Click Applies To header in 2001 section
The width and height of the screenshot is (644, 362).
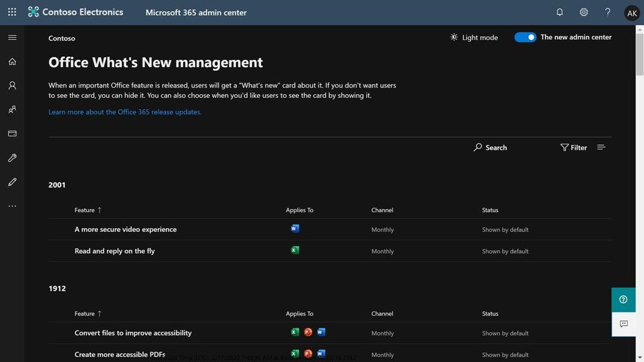[x=299, y=210]
